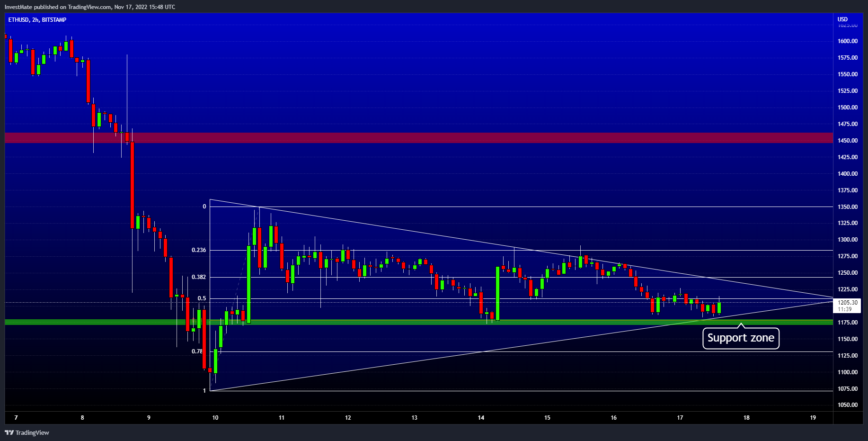Select the Fibonacci 0.78 level label
This screenshot has height=441, width=868.
tap(197, 351)
